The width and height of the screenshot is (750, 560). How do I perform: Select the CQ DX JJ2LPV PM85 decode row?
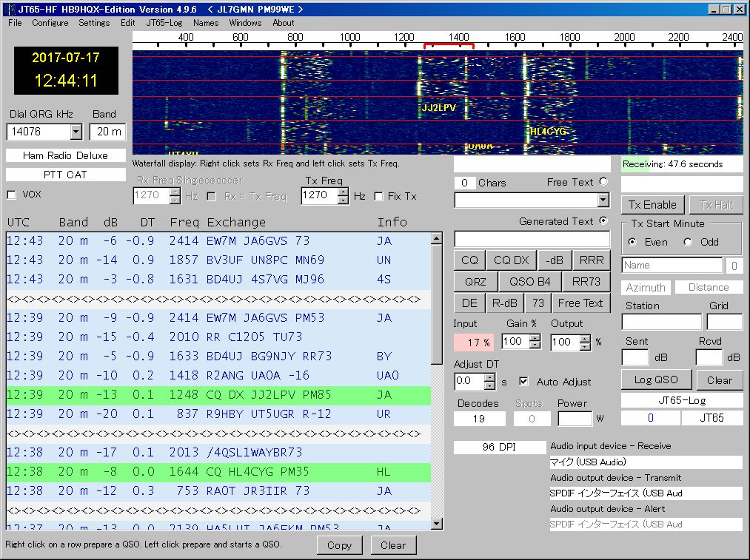pyautogui.click(x=218, y=395)
